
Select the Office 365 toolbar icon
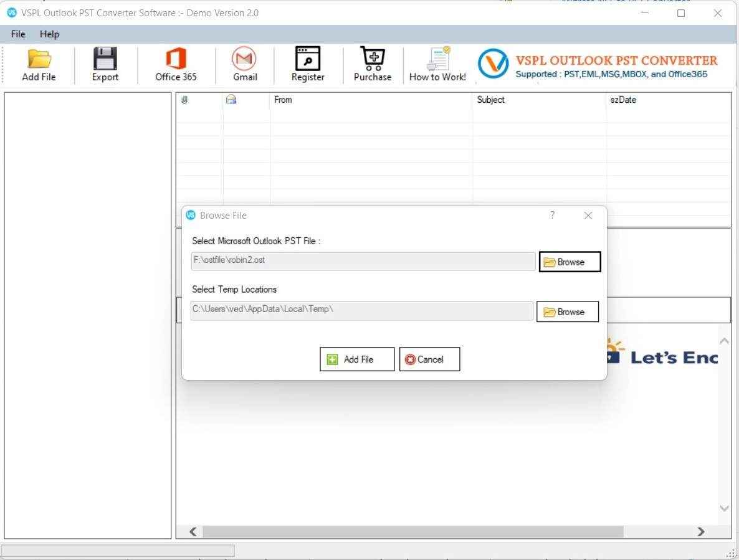click(x=176, y=65)
